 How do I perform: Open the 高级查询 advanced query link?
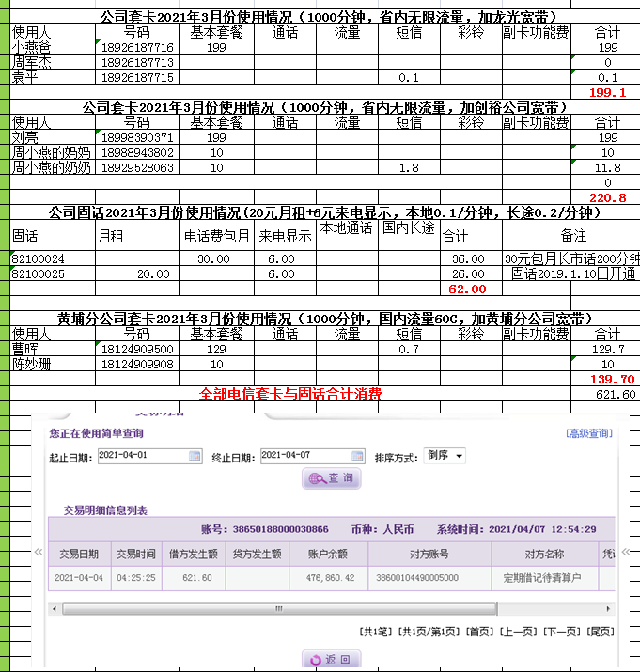pos(589,433)
